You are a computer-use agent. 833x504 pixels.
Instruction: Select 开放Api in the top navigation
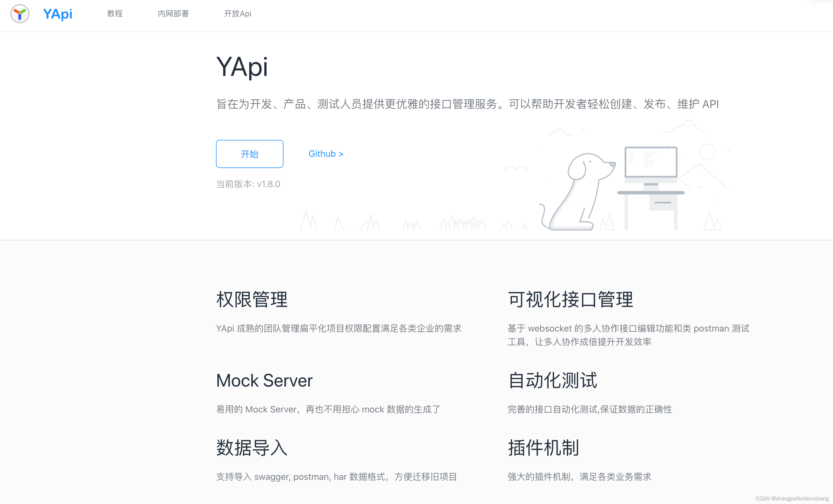(237, 14)
